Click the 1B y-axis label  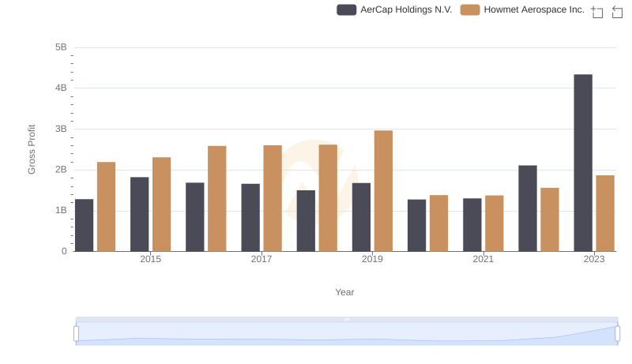(61, 210)
